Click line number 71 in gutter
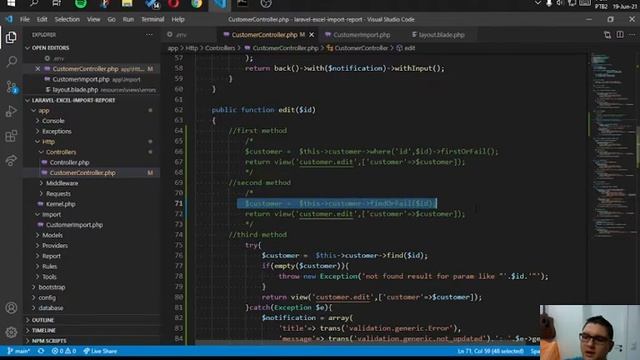 [178, 204]
